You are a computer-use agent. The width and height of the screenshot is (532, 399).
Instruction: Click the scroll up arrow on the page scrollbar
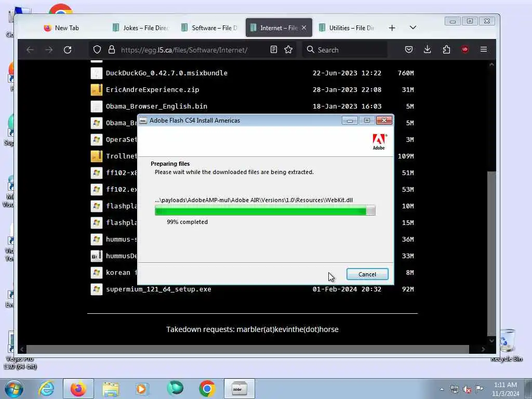tap(491, 64)
